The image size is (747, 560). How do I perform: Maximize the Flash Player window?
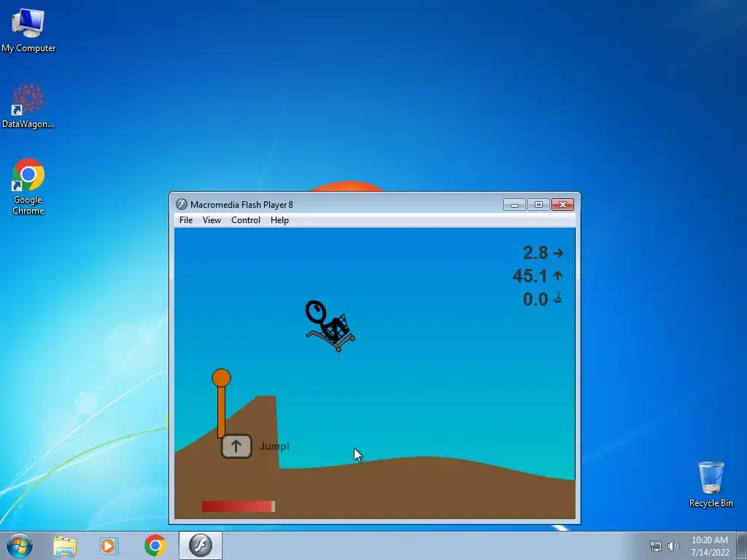pos(539,205)
